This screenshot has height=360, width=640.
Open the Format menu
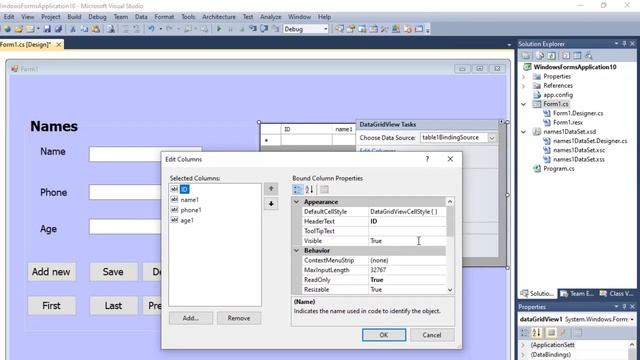pos(164,17)
